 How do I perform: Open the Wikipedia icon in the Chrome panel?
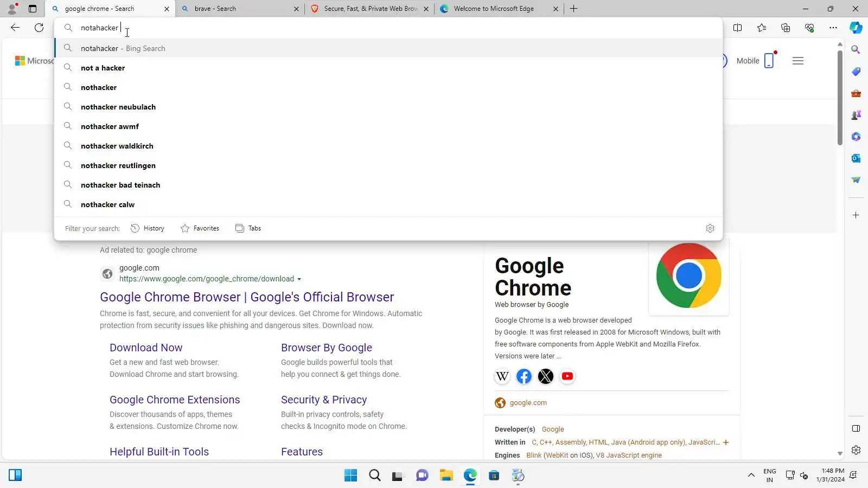[x=502, y=376]
